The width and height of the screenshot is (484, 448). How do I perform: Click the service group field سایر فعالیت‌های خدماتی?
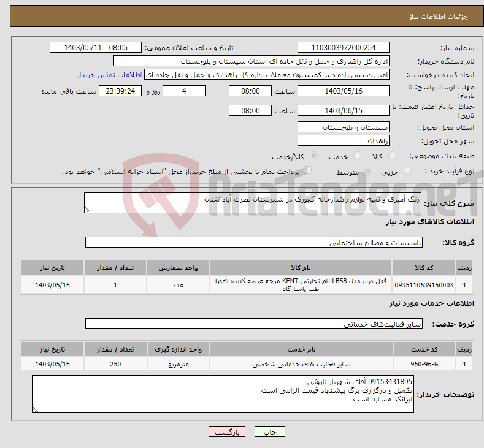point(254,324)
